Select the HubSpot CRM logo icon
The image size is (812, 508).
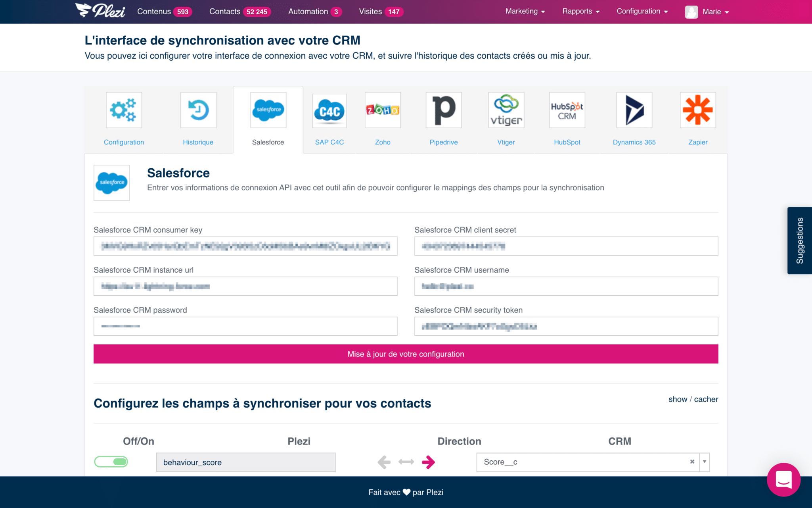point(567,110)
